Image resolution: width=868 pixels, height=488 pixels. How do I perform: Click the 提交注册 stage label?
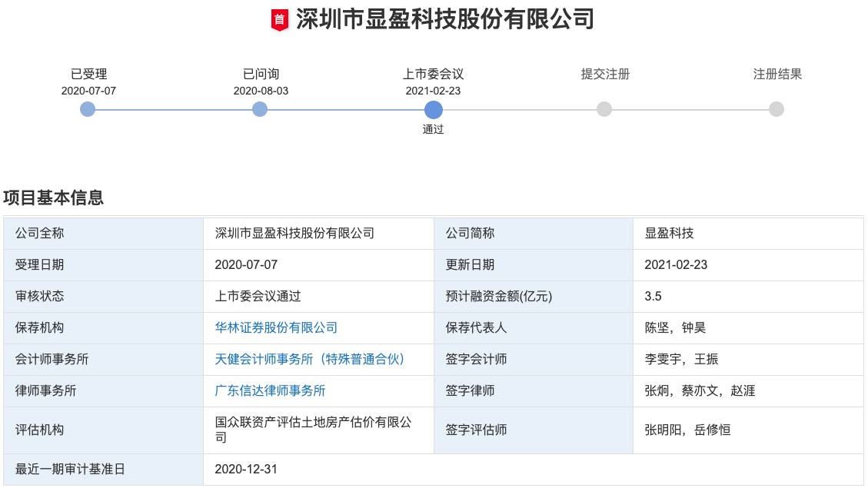[x=605, y=74]
